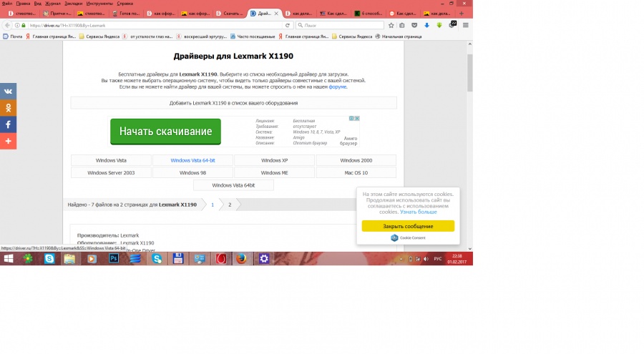The width and height of the screenshot is (644, 354).
Task: Add Lexmark X1190 to equipment list
Action: coord(233,103)
